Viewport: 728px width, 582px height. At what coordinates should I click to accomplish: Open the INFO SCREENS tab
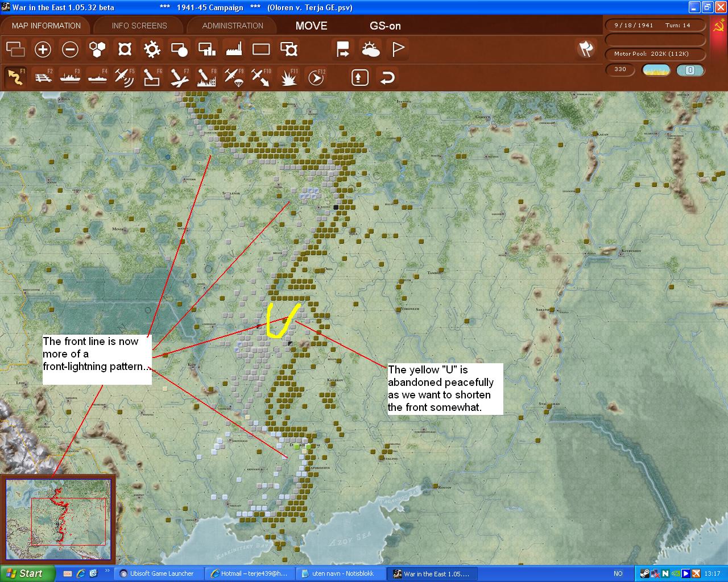[x=139, y=26]
